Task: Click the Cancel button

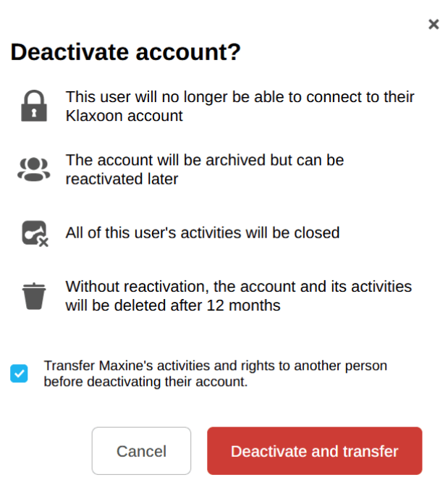Action: click(x=141, y=451)
